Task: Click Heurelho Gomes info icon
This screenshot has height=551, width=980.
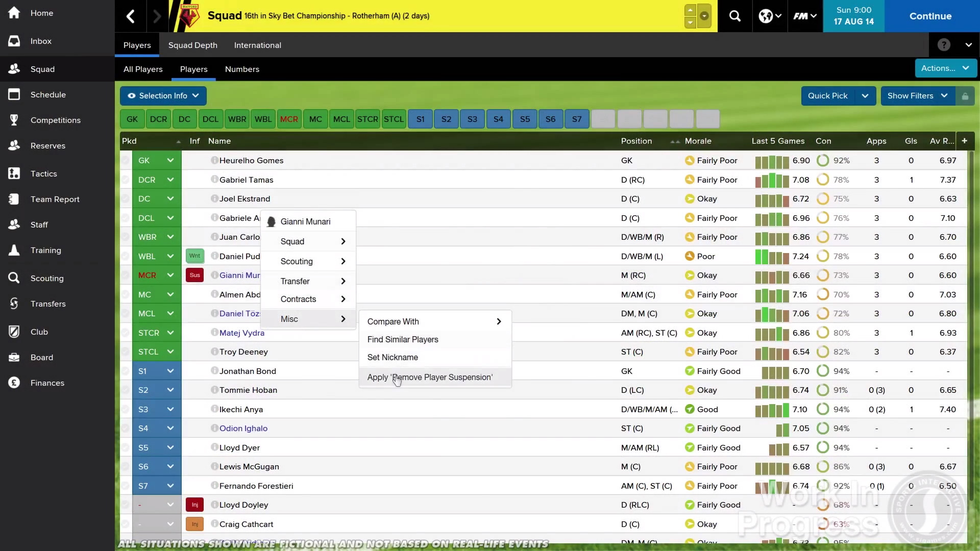Action: pos(214,160)
